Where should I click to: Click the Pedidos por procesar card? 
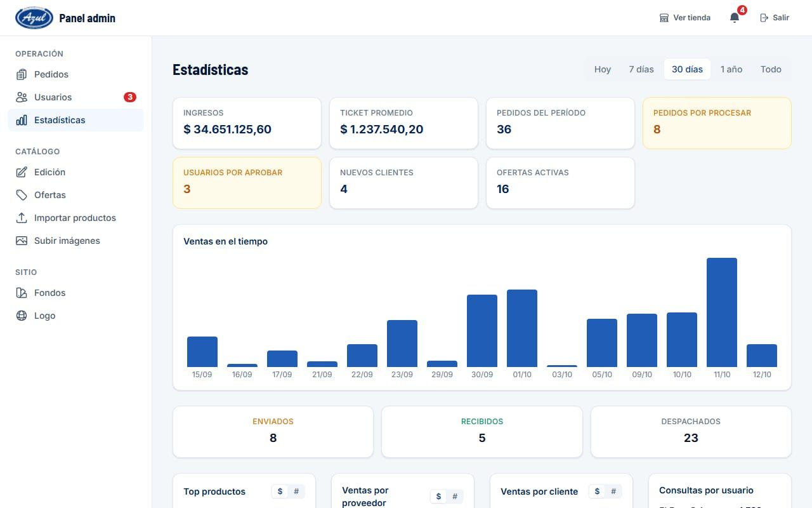click(x=717, y=123)
